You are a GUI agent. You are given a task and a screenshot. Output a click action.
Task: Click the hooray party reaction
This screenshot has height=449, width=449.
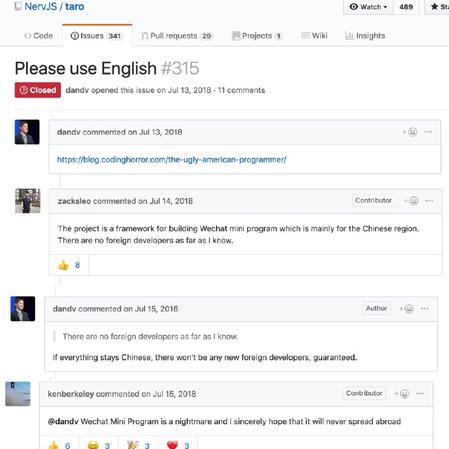click(x=138, y=445)
